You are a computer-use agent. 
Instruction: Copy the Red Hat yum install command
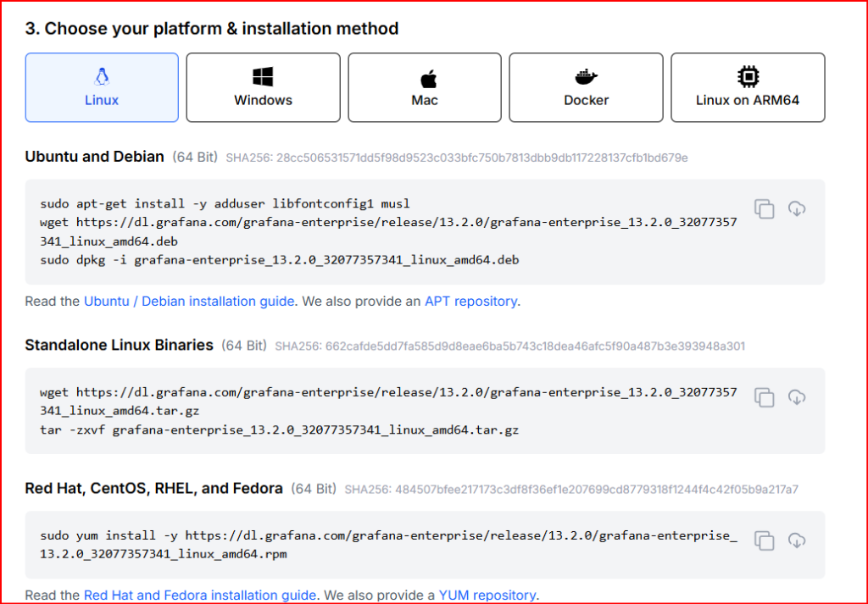point(765,540)
